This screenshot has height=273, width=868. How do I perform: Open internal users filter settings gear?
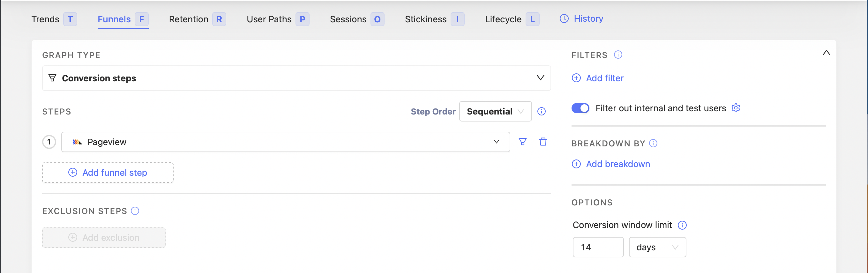pos(736,108)
